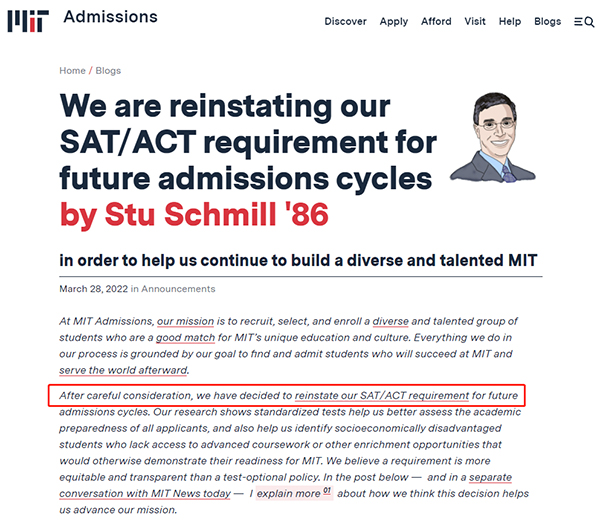Click the Blogs breadcrumb link
Screen dimensions: 600x523
108,71
